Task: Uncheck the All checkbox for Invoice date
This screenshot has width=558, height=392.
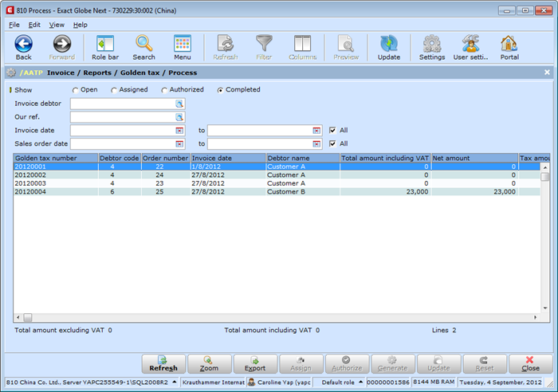Action: [x=332, y=130]
